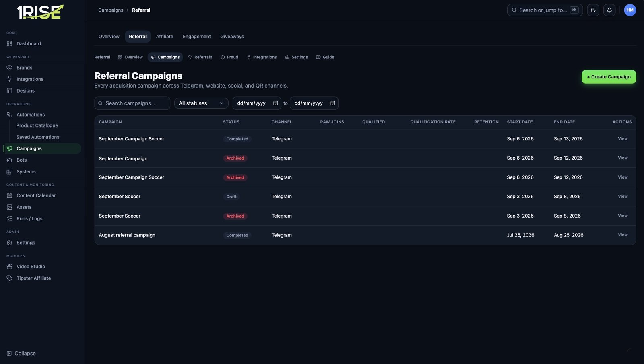Image resolution: width=644 pixels, height=364 pixels.
Task: Open Saved Automations in sidebar
Action: (x=38, y=137)
